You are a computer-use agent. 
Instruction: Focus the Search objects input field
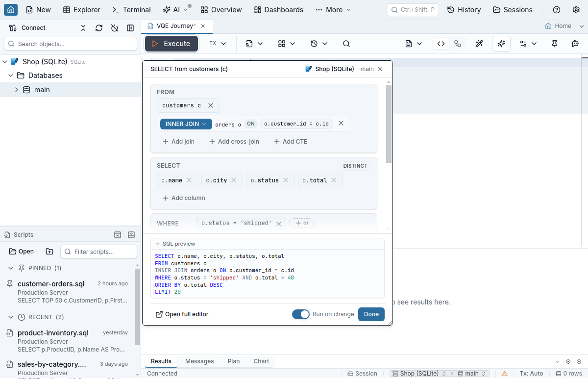tap(71, 44)
